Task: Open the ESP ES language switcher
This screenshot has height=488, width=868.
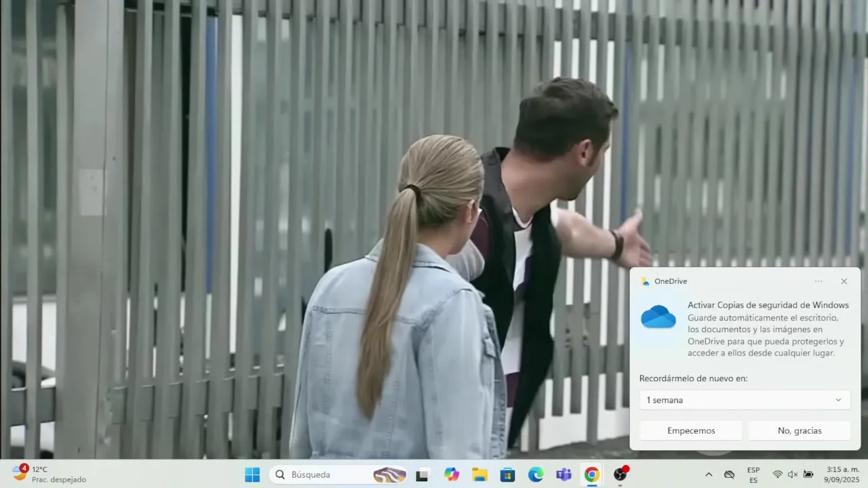Action: point(753,474)
